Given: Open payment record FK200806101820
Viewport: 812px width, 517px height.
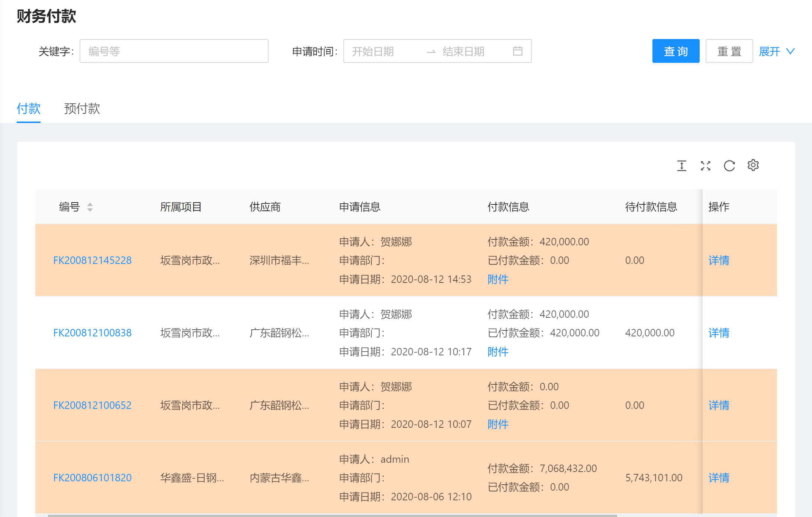Looking at the screenshot, I should (x=92, y=478).
